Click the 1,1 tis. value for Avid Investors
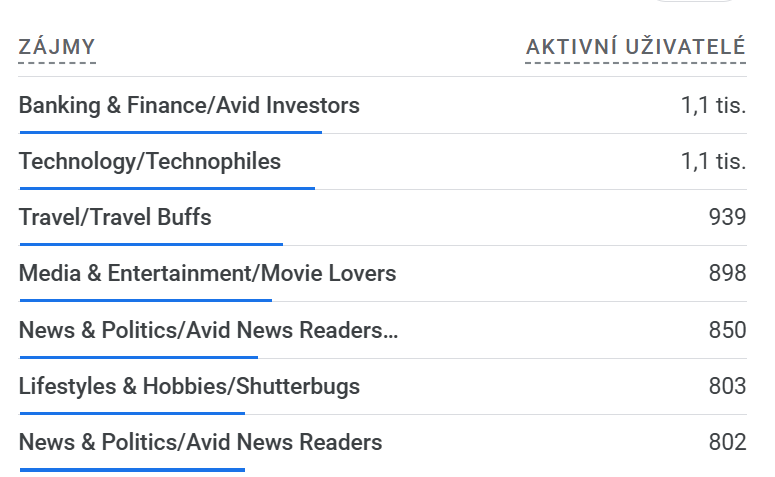The image size is (775, 477). [713, 105]
